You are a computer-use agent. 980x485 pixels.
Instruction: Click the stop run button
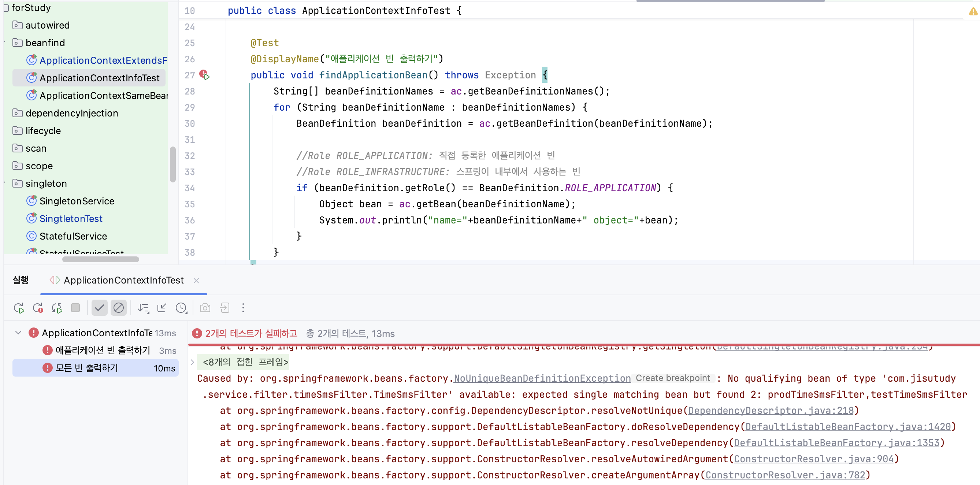[75, 308]
